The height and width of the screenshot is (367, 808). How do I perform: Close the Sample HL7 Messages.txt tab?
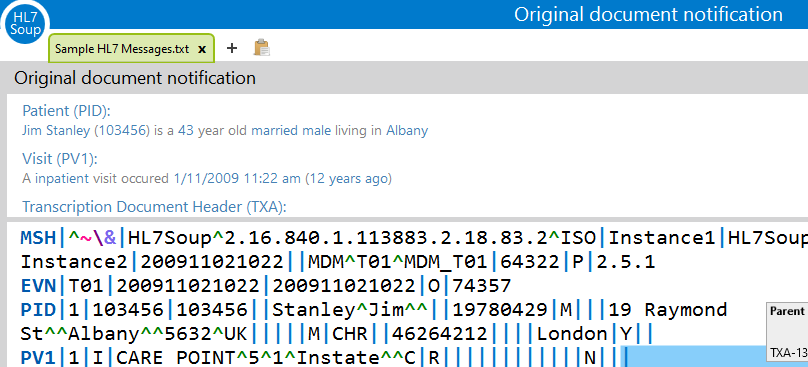point(202,49)
